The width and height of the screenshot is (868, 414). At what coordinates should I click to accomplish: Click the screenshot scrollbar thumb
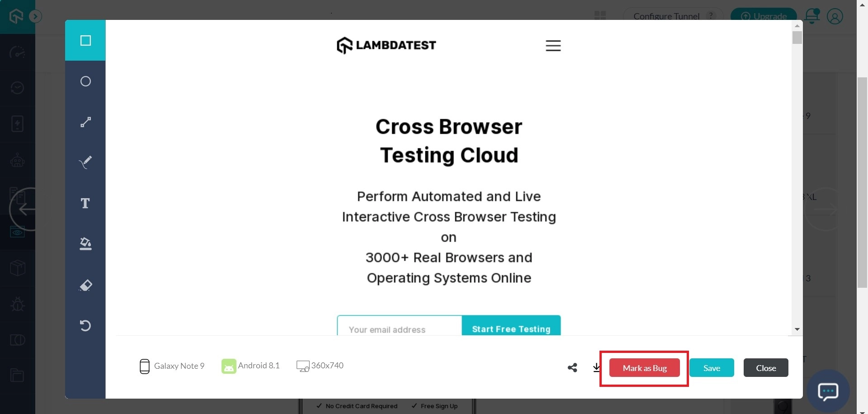tap(797, 38)
